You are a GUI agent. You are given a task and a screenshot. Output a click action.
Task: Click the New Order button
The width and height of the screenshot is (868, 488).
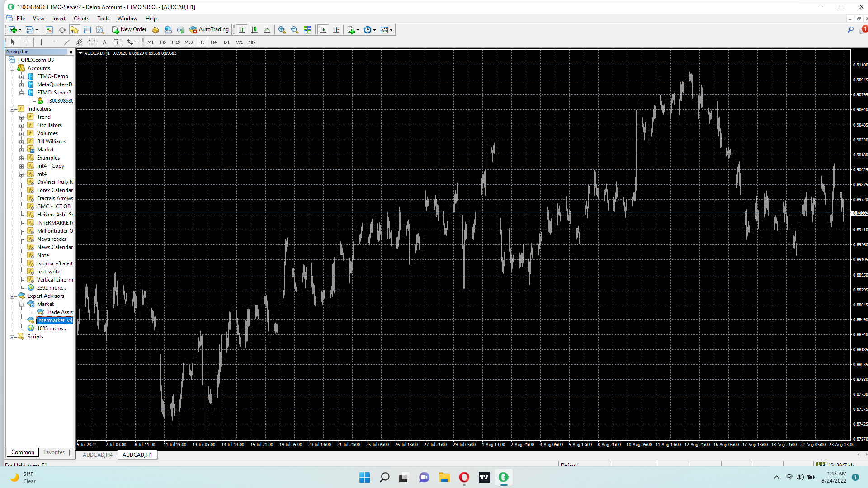130,30
